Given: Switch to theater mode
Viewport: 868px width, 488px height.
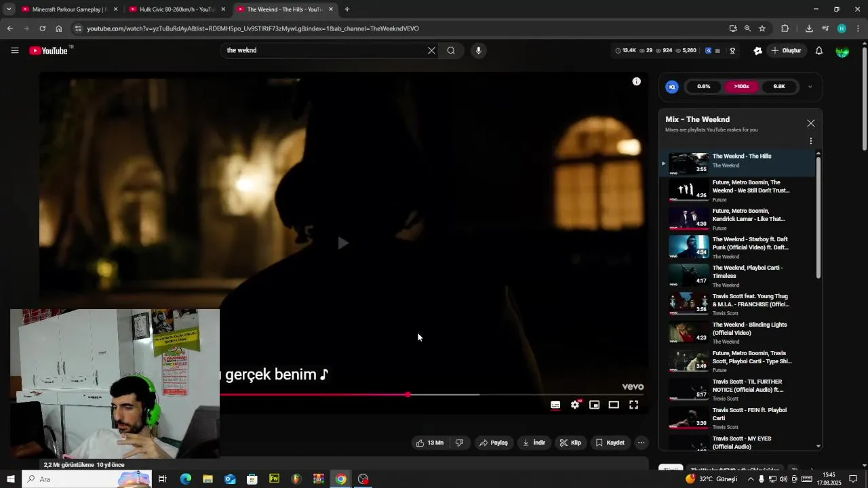Looking at the screenshot, I should coord(614,405).
